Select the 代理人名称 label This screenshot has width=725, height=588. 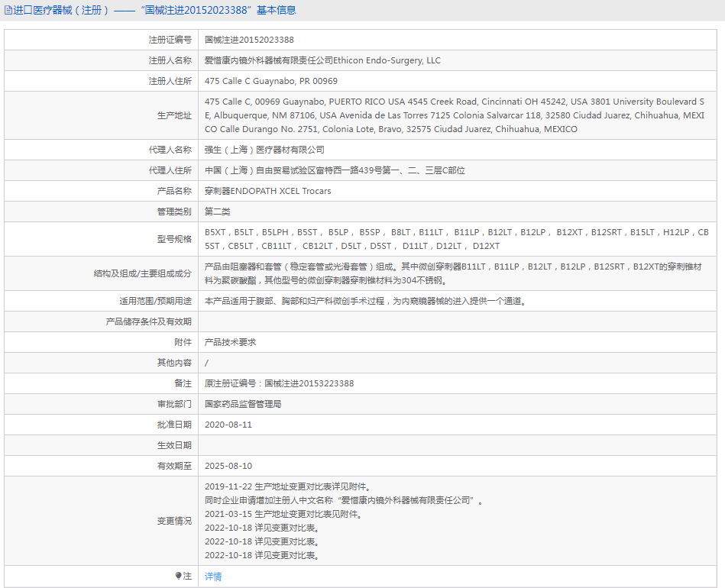(x=170, y=150)
